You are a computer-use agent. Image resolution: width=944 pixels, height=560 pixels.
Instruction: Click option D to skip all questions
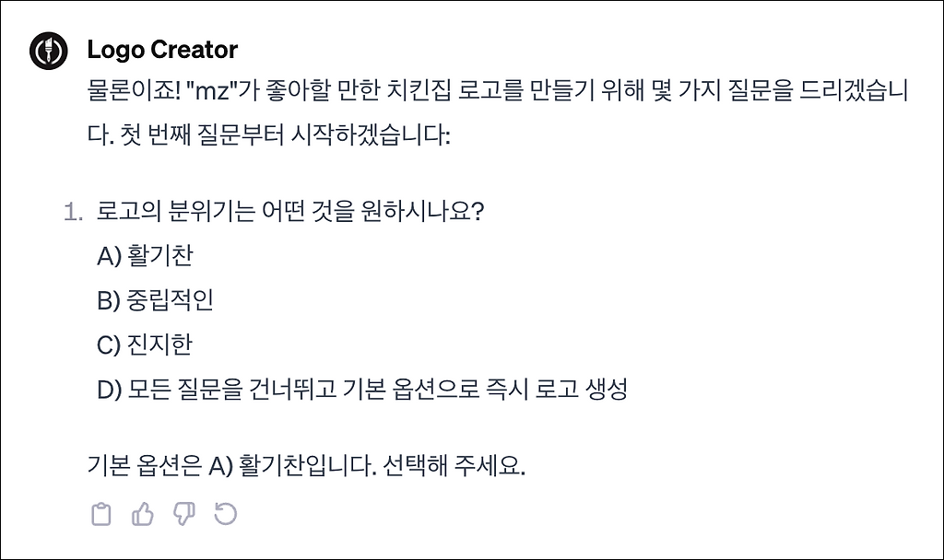click(361, 390)
